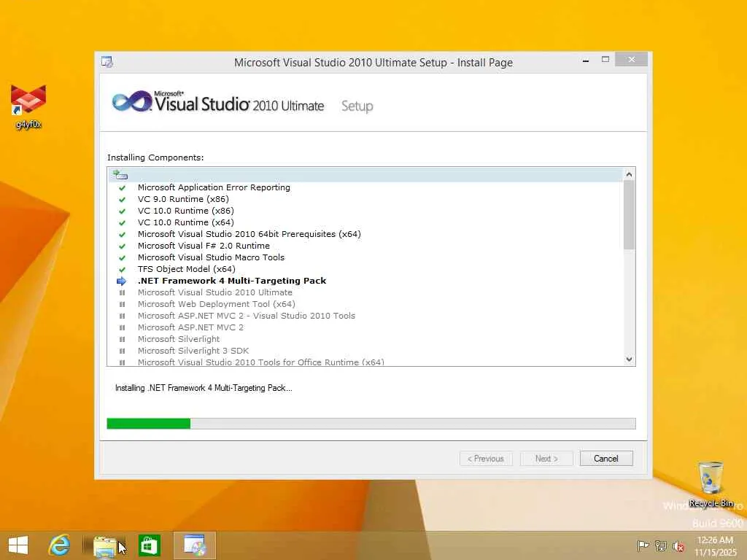747x560 pixels.
Task: Click pending icon beside Microsoft Web Deployment Tool
Action: [x=122, y=304]
